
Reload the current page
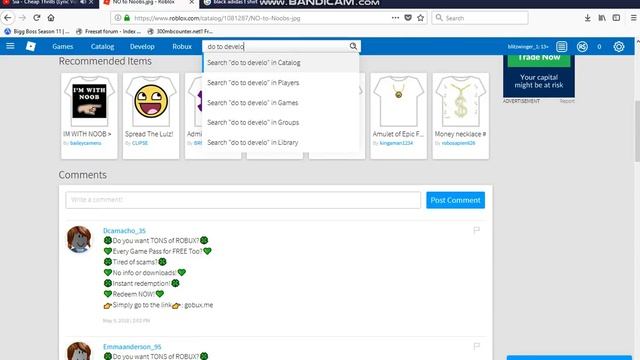click(37, 18)
